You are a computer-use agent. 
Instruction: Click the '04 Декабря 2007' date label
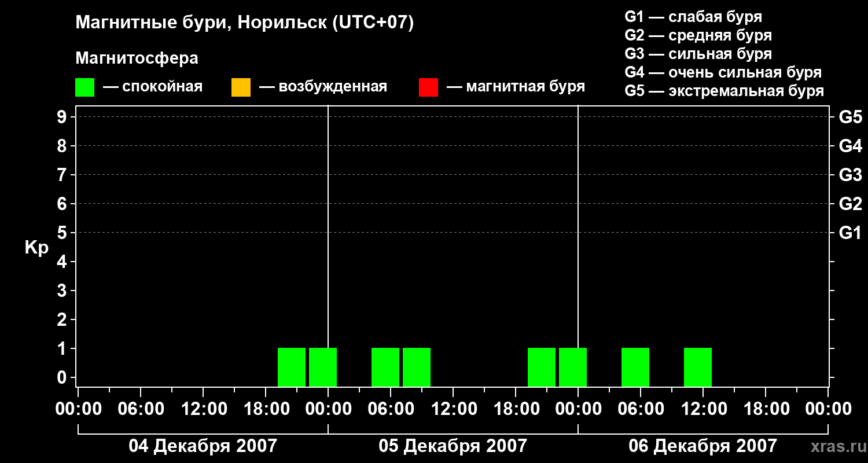(203, 446)
